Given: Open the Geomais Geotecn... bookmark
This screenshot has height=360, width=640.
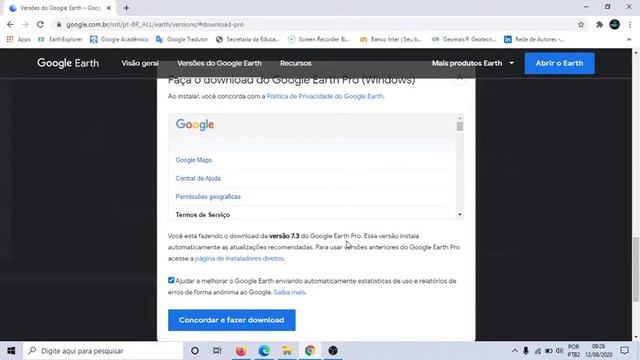Looking at the screenshot, I should point(464,39).
